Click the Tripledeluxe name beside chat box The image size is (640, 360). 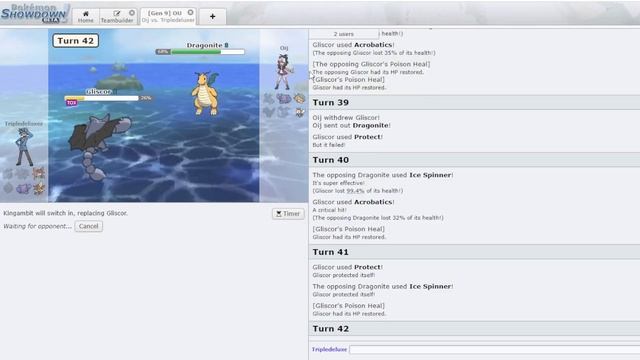[x=329, y=349]
